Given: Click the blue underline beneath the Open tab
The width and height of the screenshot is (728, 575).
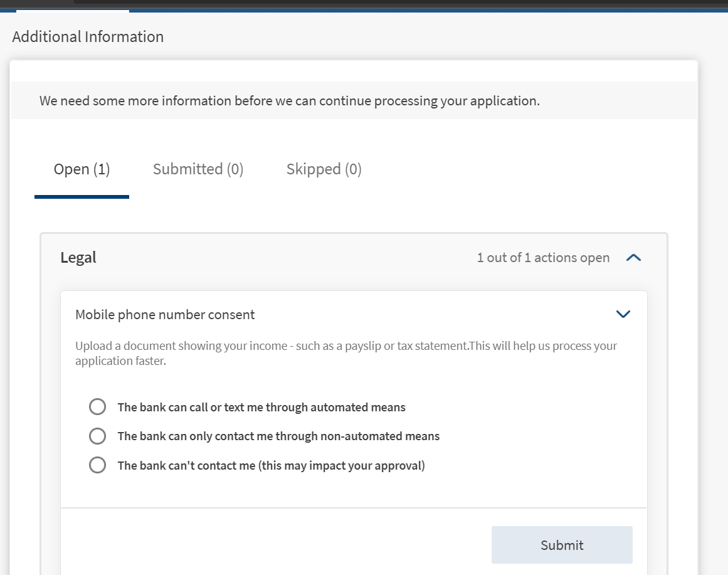Looking at the screenshot, I should (82, 197).
